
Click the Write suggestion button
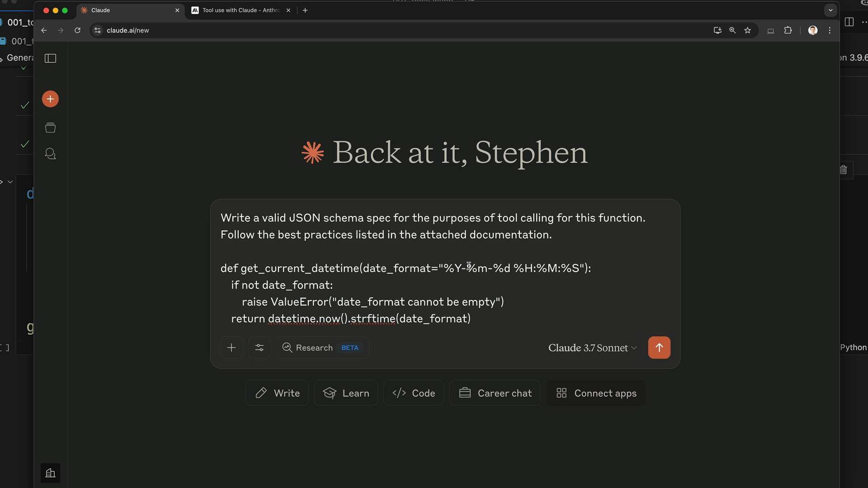tap(277, 393)
